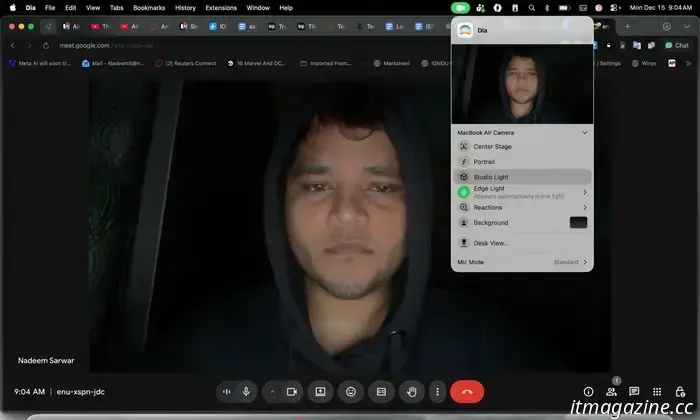Open the Apple menu

[12, 8]
